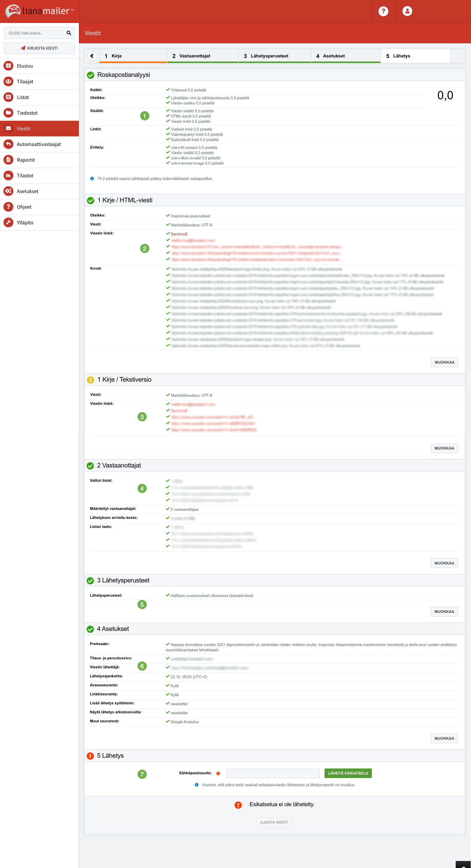Click MUOKKAA under 3 Lähetysperusteet

pyautogui.click(x=444, y=611)
